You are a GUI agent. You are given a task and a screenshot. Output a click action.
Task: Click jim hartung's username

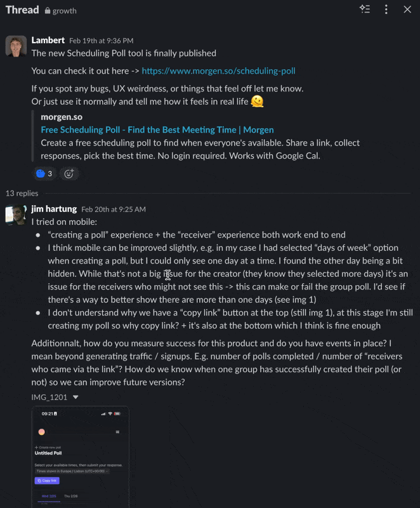(x=54, y=208)
